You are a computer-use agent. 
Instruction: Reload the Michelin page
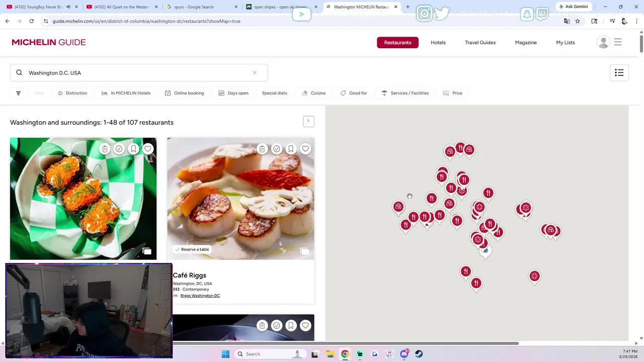tap(31, 21)
